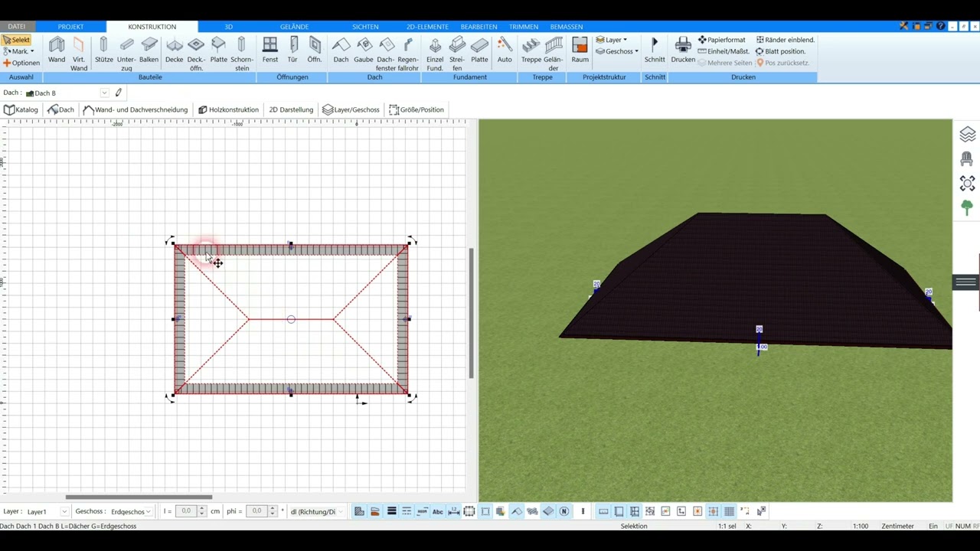The width and height of the screenshot is (980, 551).
Task: Select the Treppe stairs tool
Action: pos(531,51)
